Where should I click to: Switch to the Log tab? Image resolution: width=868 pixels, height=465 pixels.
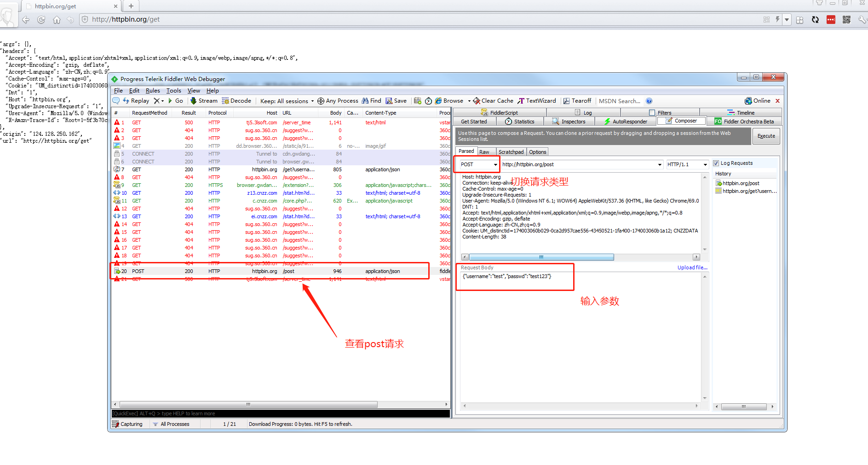[583, 113]
